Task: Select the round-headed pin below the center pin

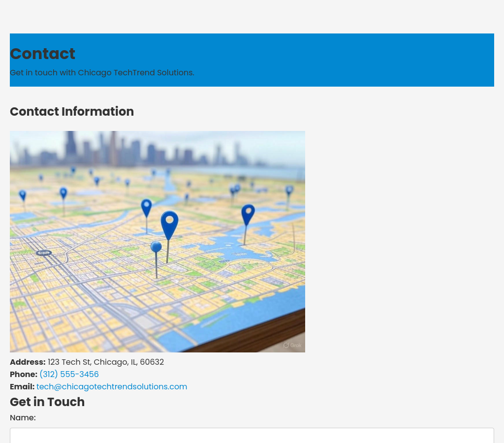Action: [x=156, y=248]
